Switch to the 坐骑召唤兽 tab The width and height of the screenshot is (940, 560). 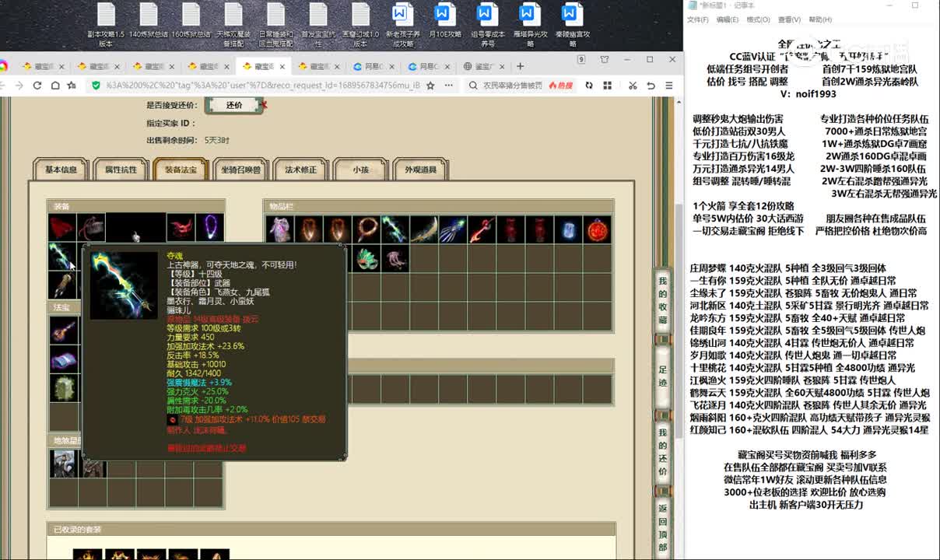(x=240, y=170)
